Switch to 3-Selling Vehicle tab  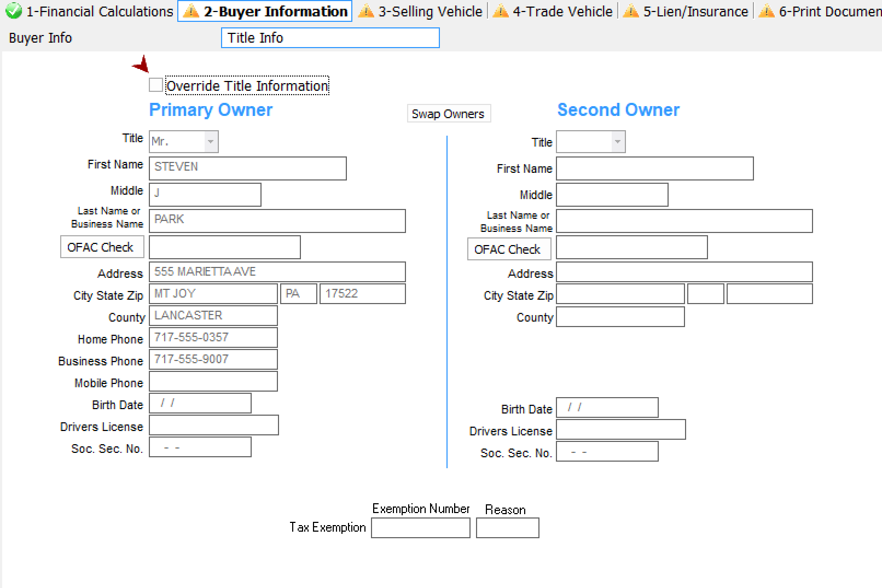[x=430, y=11]
